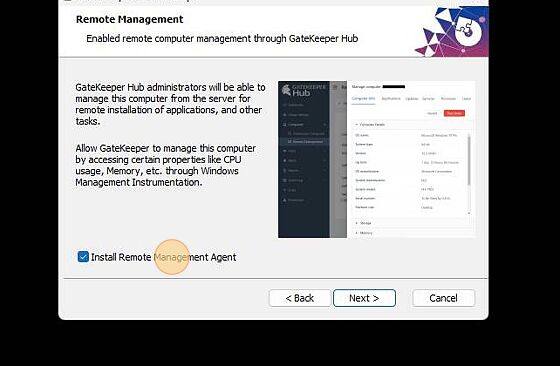Cancel the installer setup

[444, 298]
